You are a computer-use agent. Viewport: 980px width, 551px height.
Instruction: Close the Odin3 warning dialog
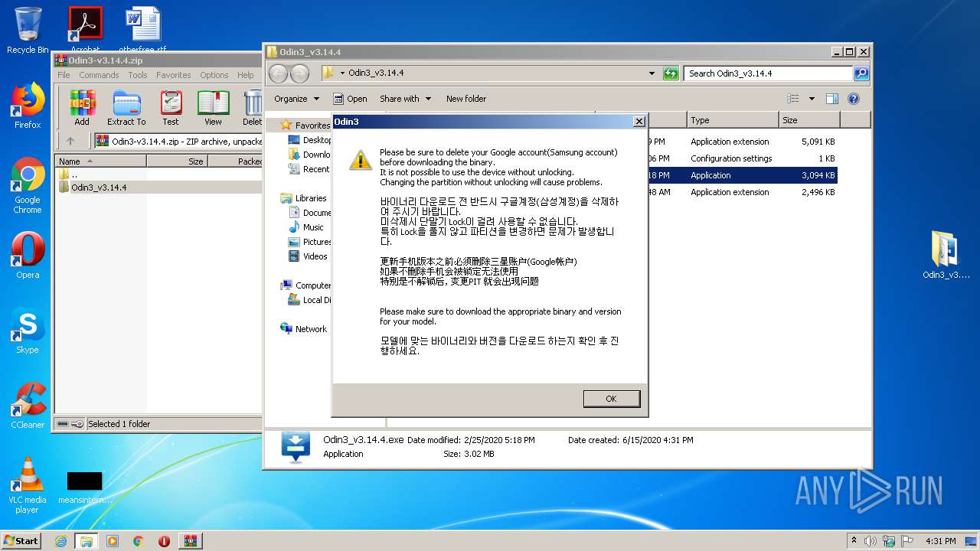tap(639, 122)
